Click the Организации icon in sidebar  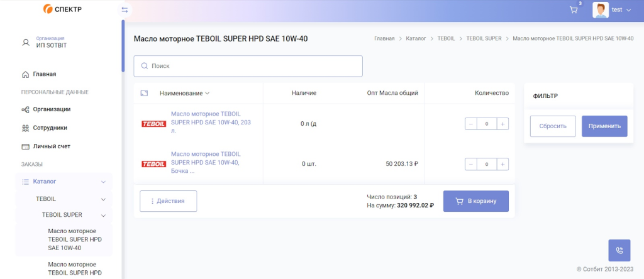click(25, 109)
